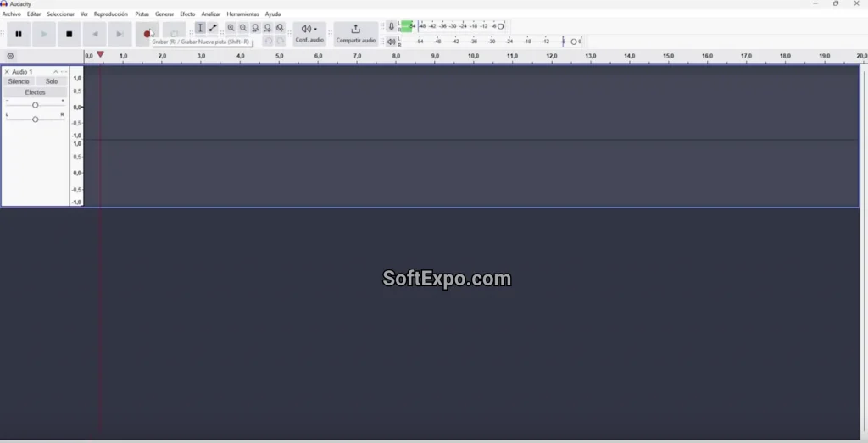Open the Generar menu
868x443 pixels.
pyautogui.click(x=164, y=14)
